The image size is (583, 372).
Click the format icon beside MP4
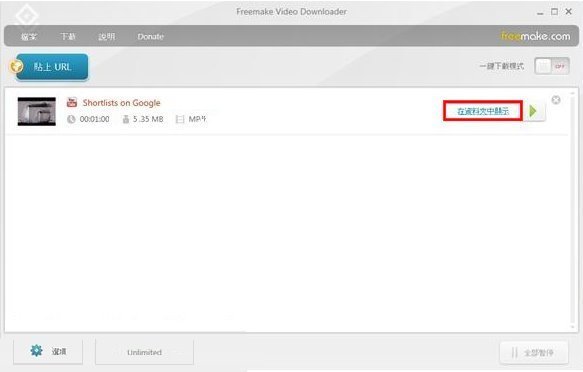pyautogui.click(x=180, y=119)
